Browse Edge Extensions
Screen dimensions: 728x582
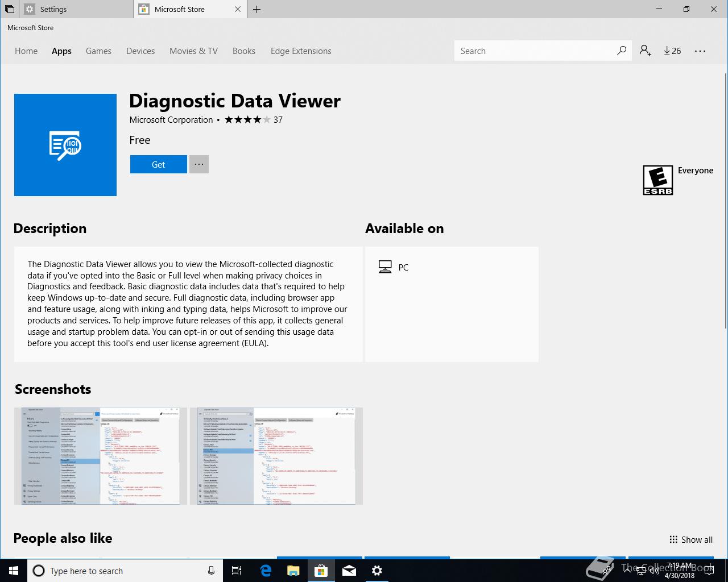(301, 51)
